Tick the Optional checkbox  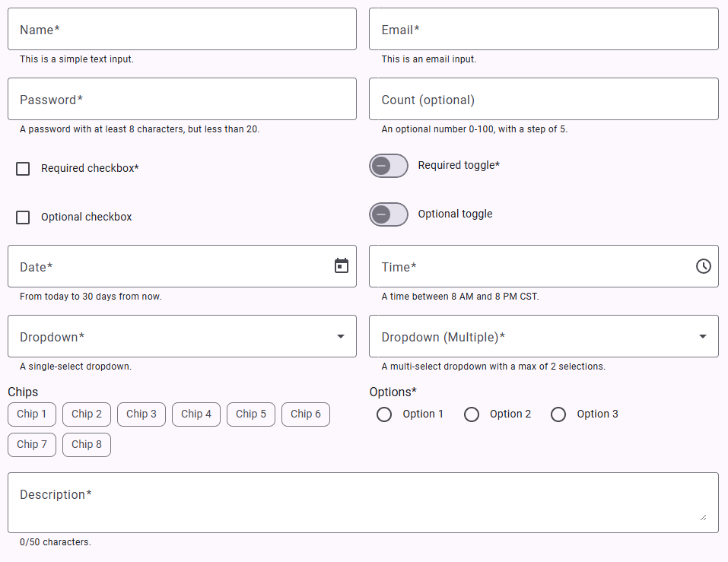pos(24,217)
